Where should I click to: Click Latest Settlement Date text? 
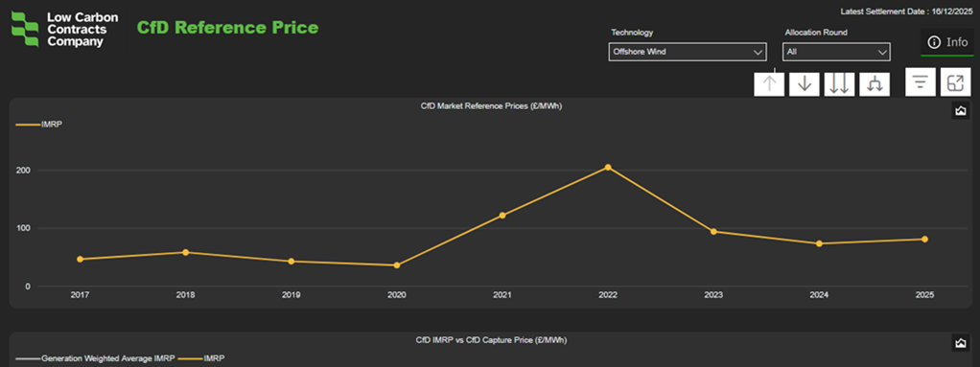click(x=907, y=11)
